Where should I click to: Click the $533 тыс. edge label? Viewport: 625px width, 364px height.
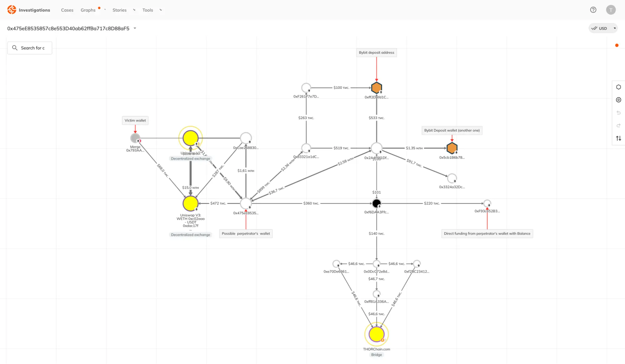(x=376, y=118)
